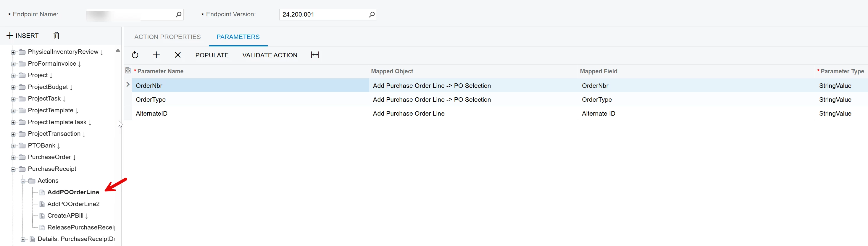Select the PurchaseOrder tree item
The image size is (868, 246).
pos(49,157)
